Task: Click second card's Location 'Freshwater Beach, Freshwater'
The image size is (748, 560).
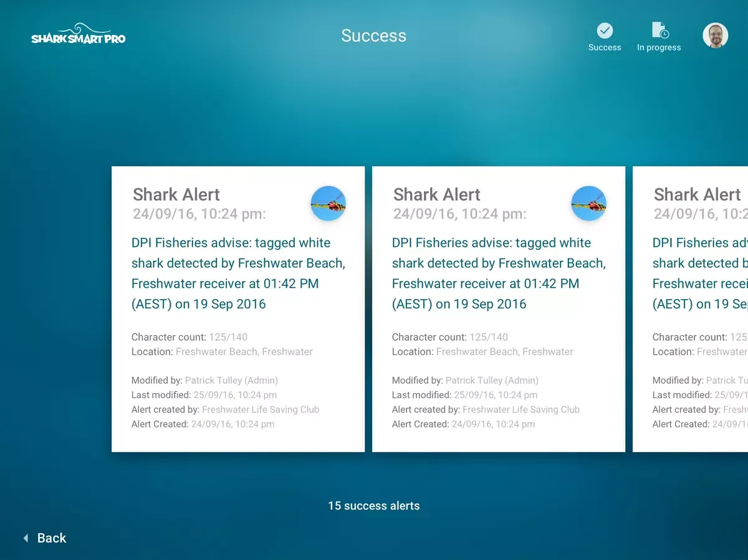Action: pyautogui.click(x=483, y=352)
